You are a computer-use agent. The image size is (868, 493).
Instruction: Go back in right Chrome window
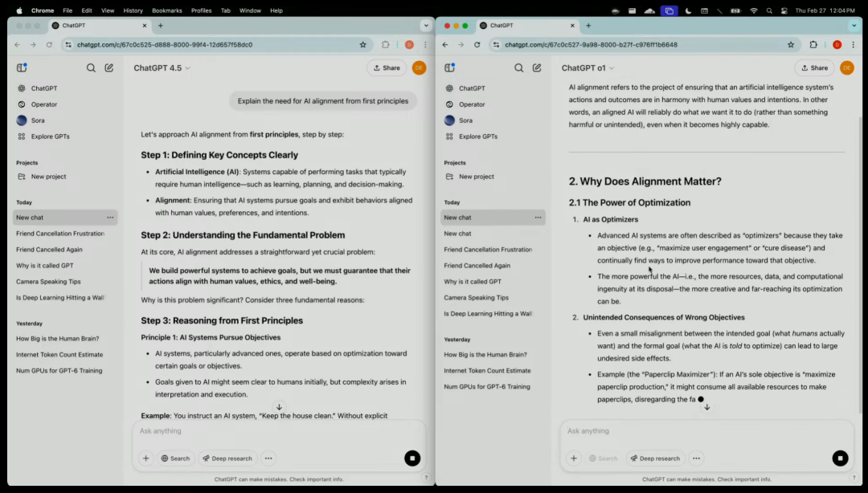[x=445, y=45]
